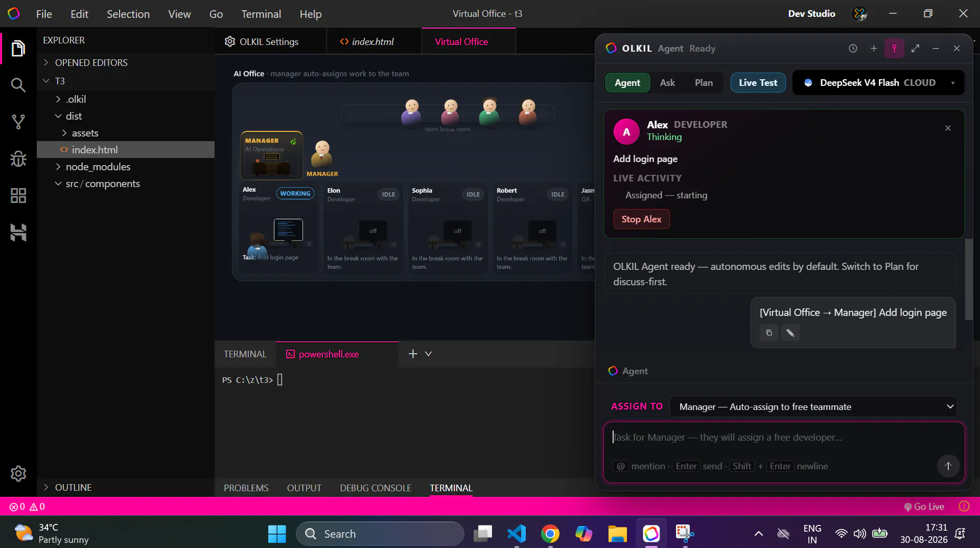Click Alex's WORKING status badge
The width and height of the screenshot is (980, 548).
pos(295,194)
